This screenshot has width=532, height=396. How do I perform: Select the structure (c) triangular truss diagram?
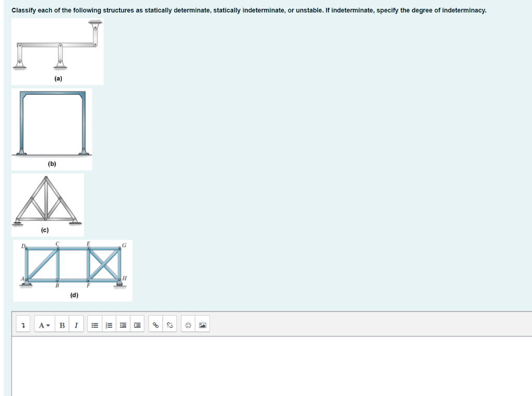[48, 205]
